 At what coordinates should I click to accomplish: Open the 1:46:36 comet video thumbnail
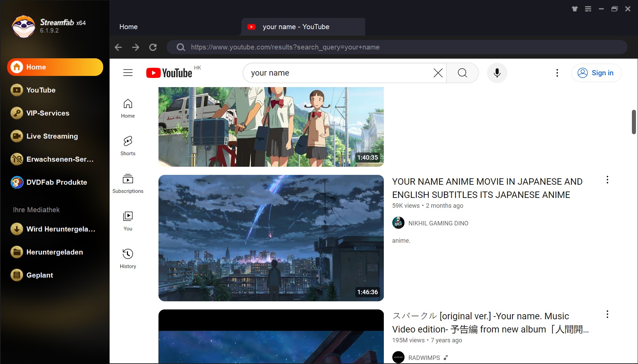pos(271,238)
